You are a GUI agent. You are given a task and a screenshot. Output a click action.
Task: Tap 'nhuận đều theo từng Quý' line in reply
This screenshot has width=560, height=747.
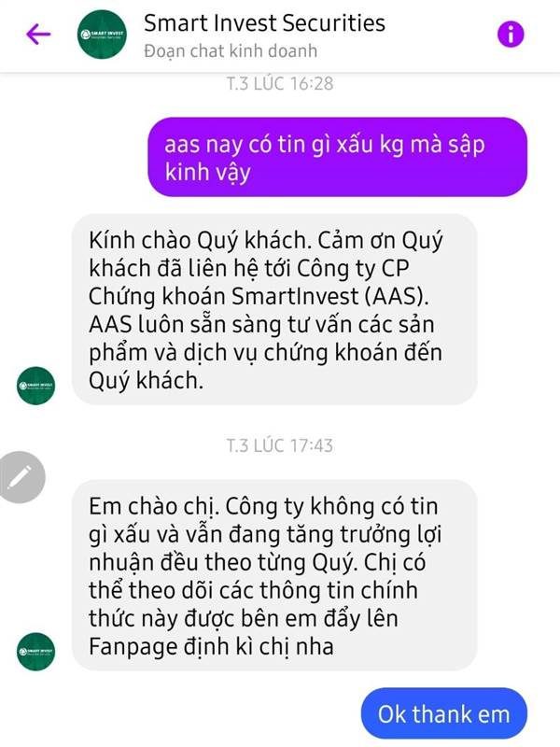coord(222,563)
